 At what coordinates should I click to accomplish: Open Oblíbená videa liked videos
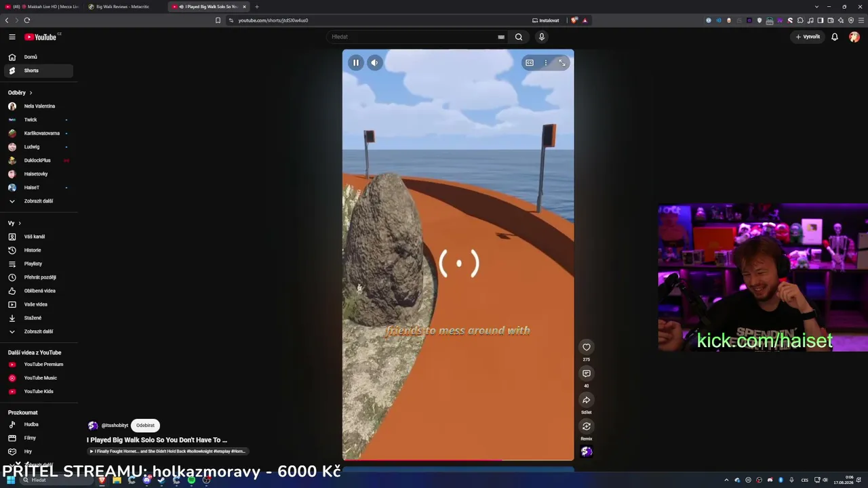[x=39, y=291]
